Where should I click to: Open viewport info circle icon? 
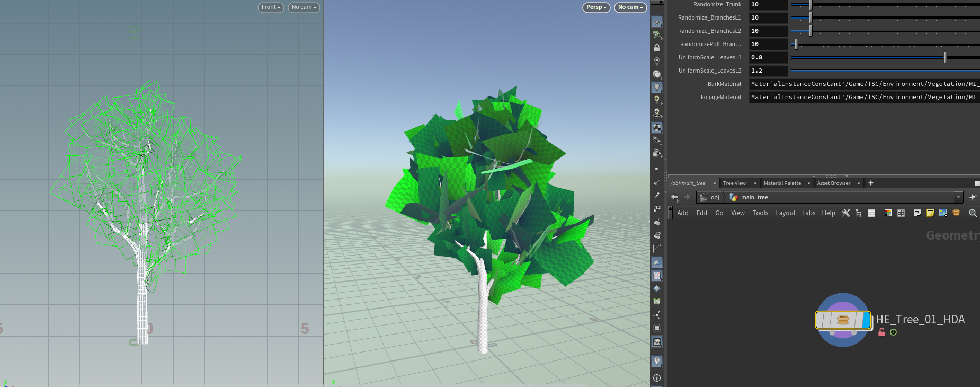click(x=657, y=378)
